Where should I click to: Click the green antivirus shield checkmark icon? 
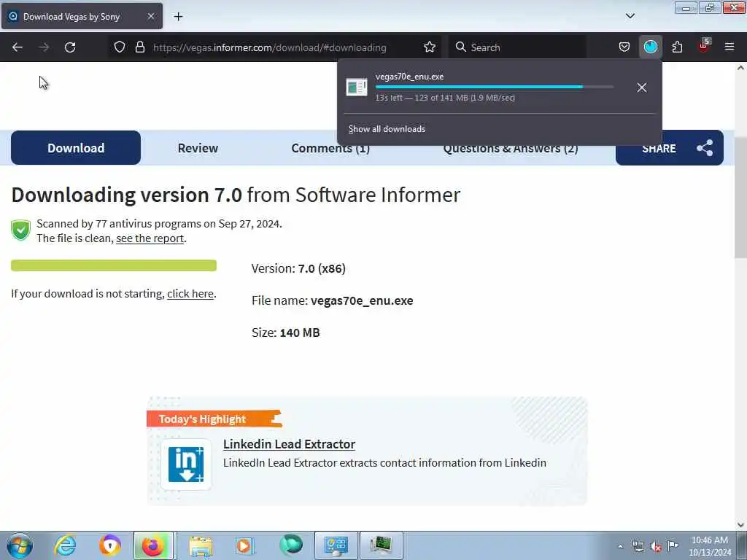click(x=21, y=230)
